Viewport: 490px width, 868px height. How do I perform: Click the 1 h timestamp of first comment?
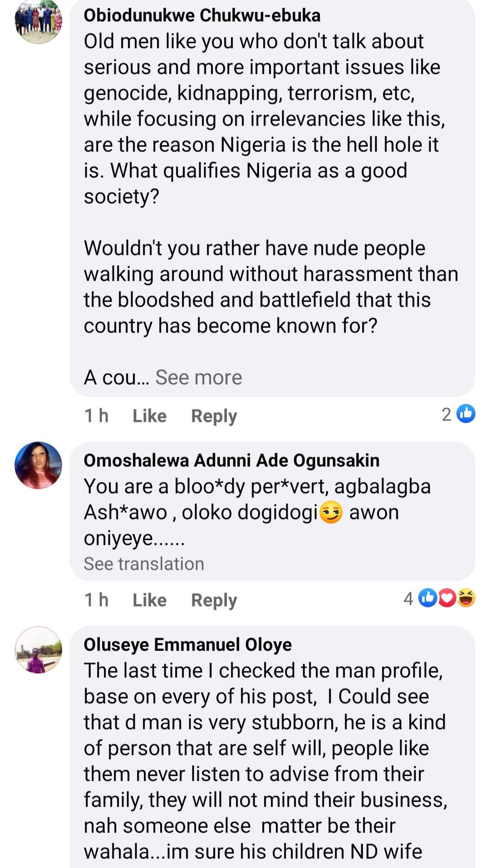[96, 416]
